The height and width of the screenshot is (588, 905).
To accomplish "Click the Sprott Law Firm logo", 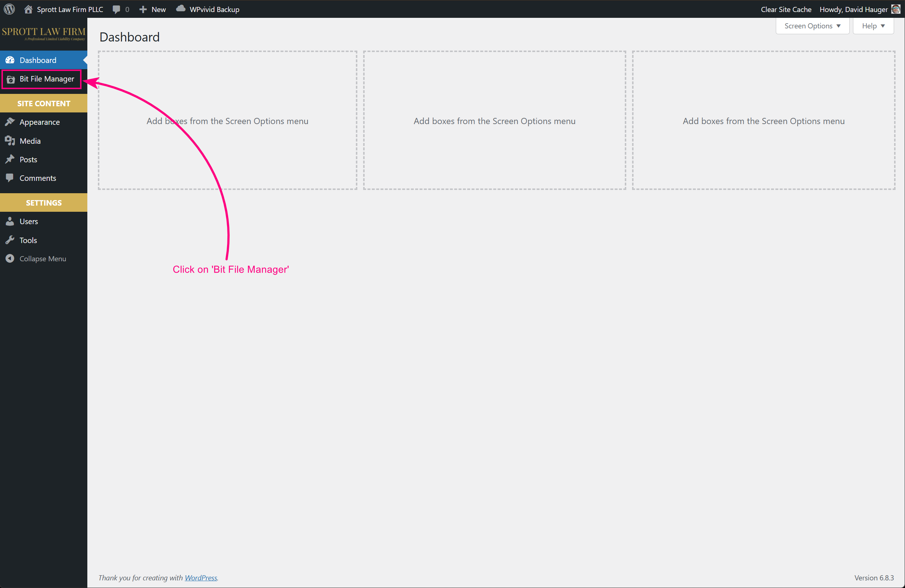I will pos(44,33).
